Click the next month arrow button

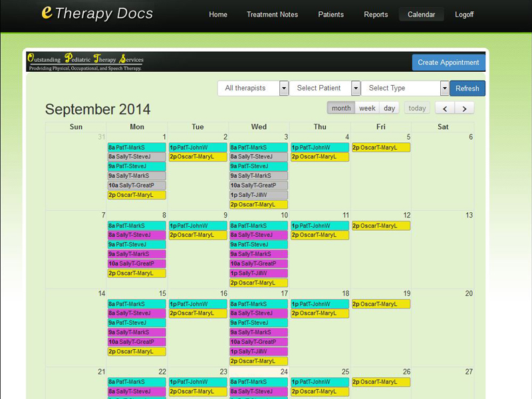pos(464,108)
